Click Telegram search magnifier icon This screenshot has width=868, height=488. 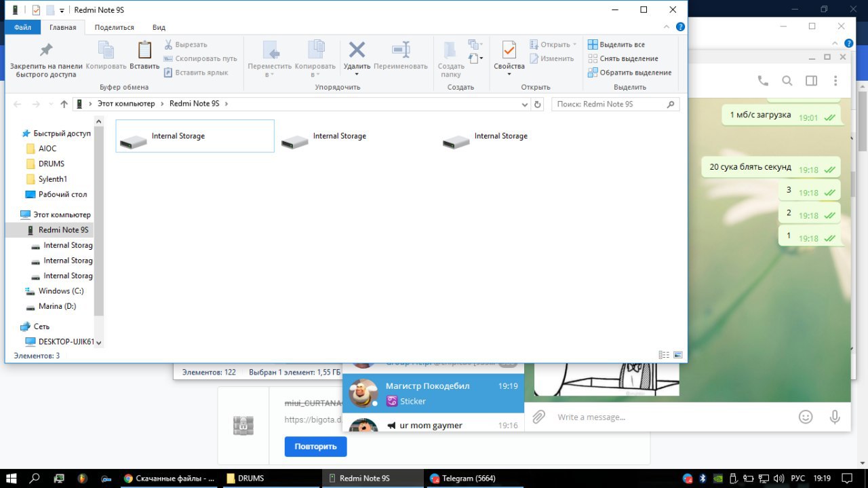click(787, 81)
